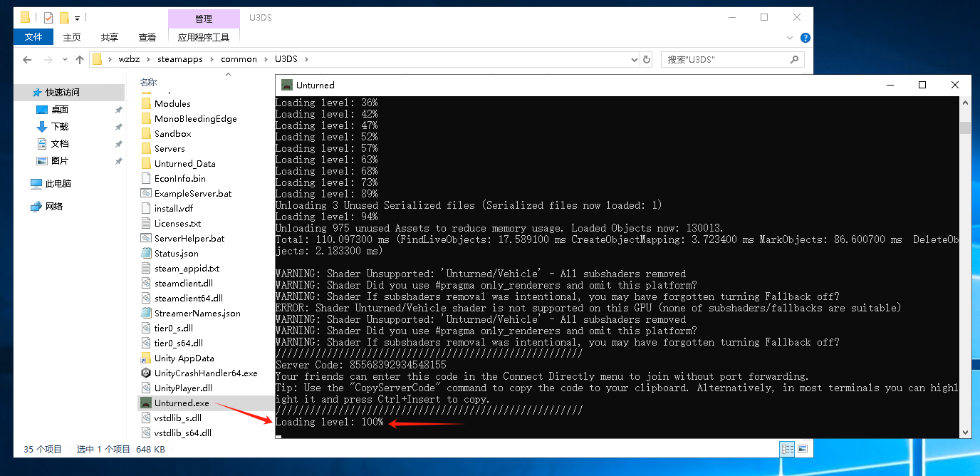The width and height of the screenshot is (980, 476).
Task: Click the common breadcrumb
Action: pos(239,59)
